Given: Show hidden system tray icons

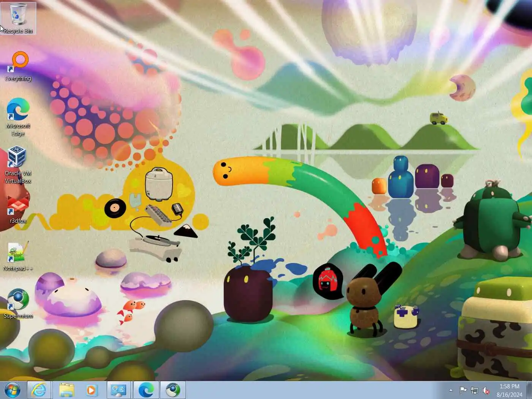Looking at the screenshot, I should (x=451, y=390).
